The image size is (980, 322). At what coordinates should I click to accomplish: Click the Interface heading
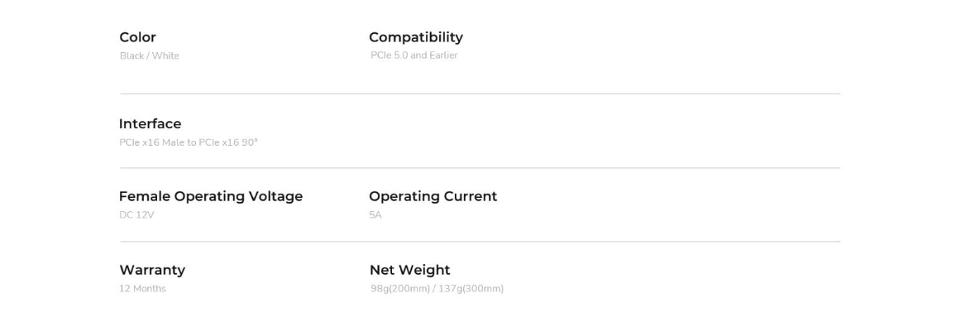pos(150,124)
